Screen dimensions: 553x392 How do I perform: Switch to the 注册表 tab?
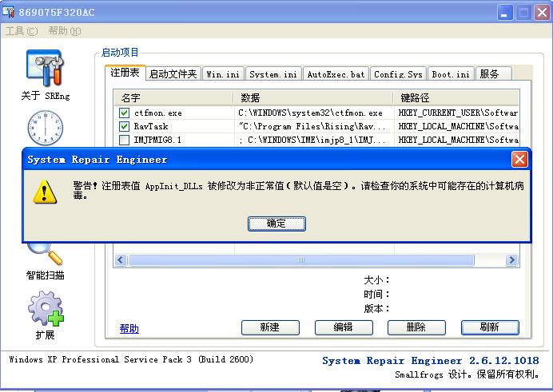(125, 73)
